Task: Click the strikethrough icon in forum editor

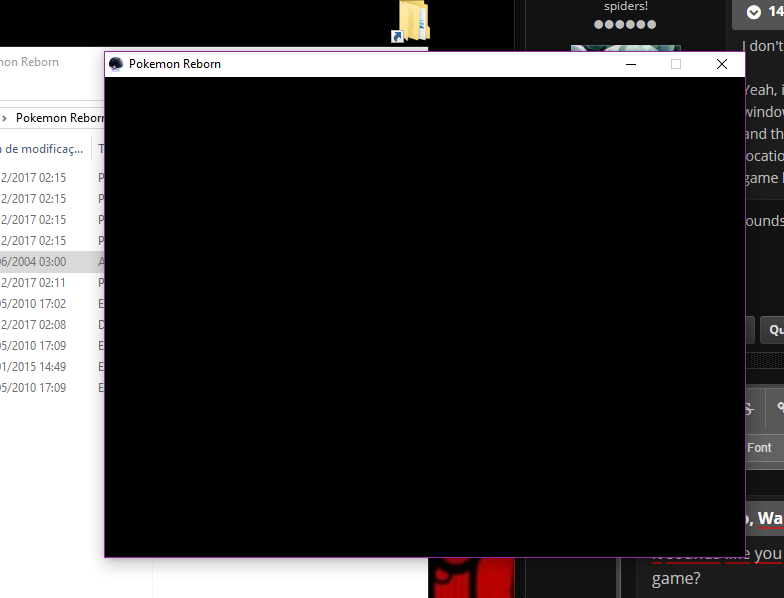Action: coord(748,409)
